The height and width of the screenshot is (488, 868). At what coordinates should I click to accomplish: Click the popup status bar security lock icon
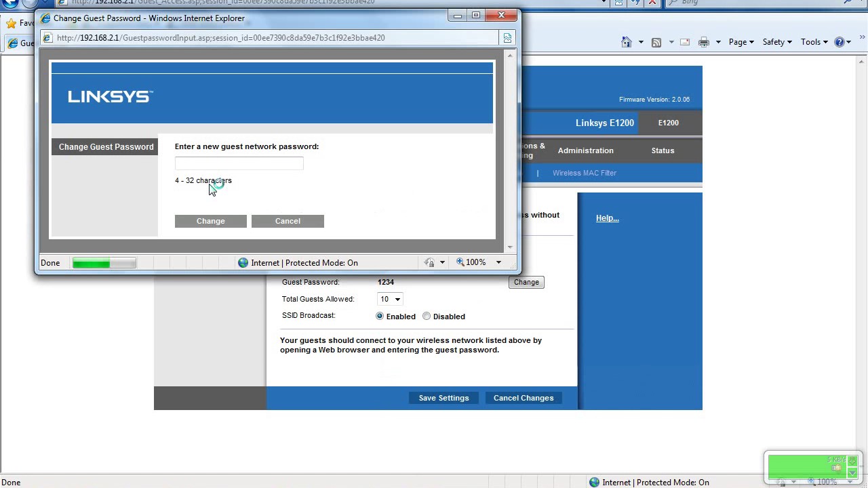point(429,262)
